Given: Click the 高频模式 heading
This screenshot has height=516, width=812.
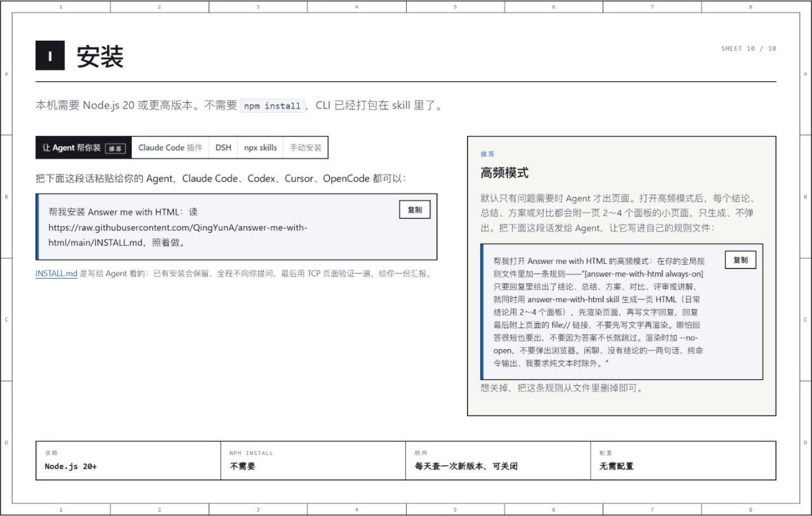Looking at the screenshot, I should click(x=504, y=173).
